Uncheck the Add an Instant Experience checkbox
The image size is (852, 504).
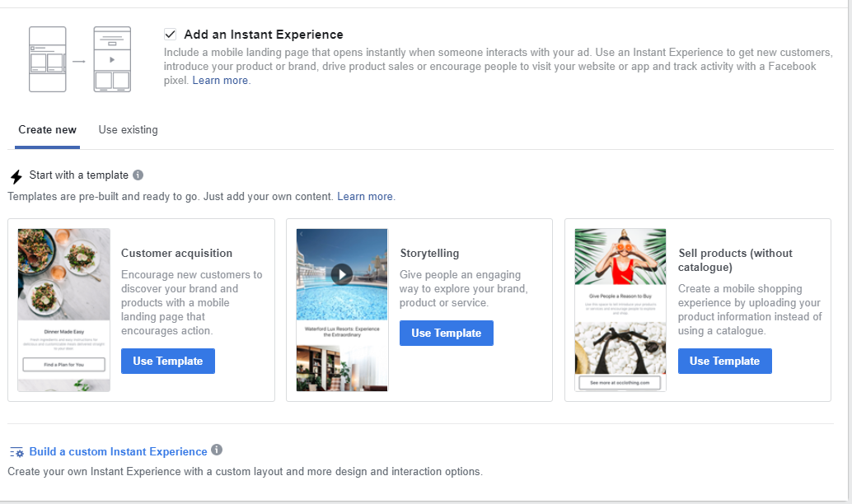coord(170,35)
